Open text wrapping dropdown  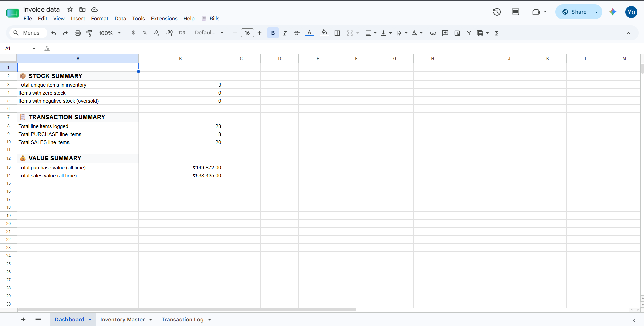pyautogui.click(x=402, y=33)
